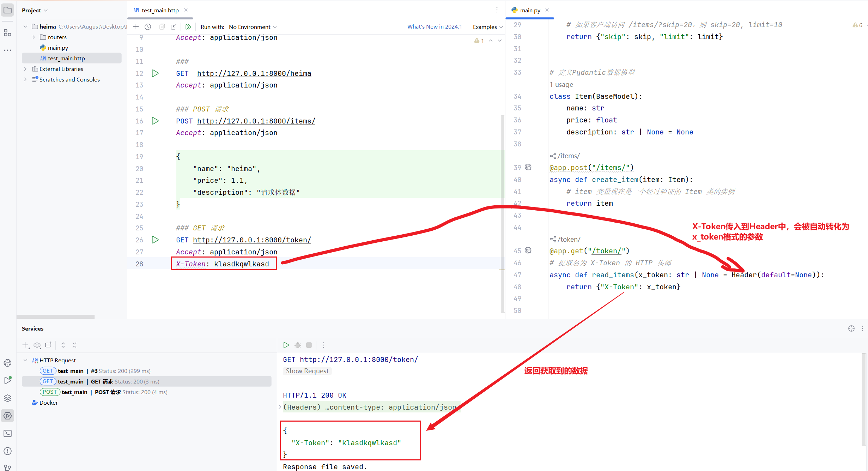
Task: Select test_main.http editor tab
Action: [160, 10]
